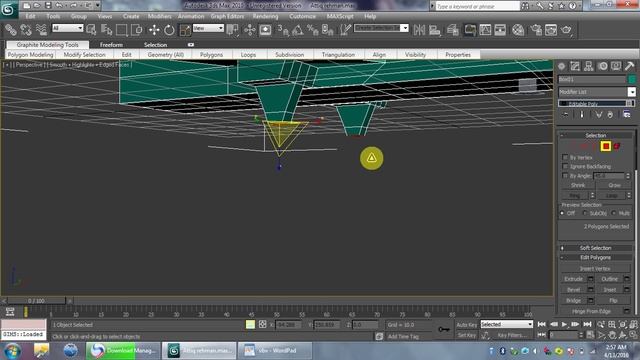Open reference coordinate system View dropdown

click(208, 28)
